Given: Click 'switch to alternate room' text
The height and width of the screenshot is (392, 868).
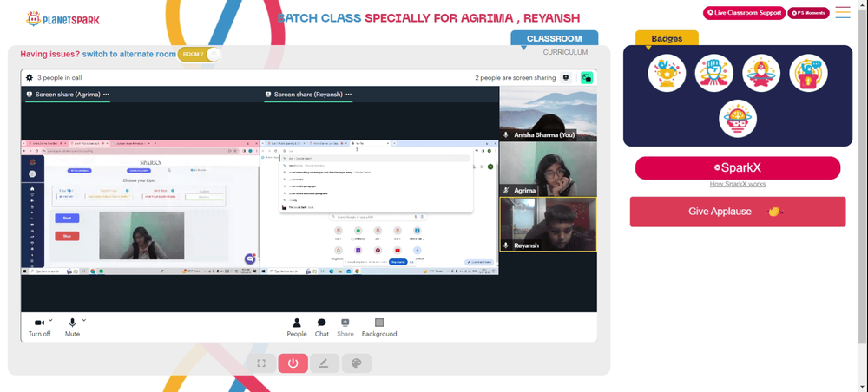Looking at the screenshot, I should [128, 54].
